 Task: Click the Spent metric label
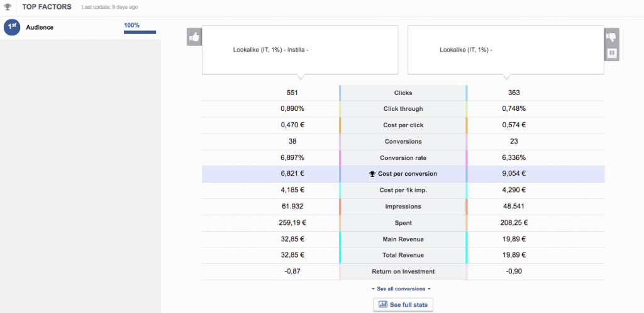[x=403, y=223]
